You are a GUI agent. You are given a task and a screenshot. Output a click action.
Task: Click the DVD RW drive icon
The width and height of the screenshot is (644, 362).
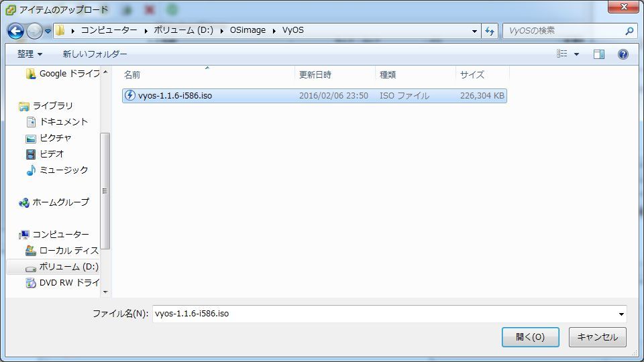[31, 283]
